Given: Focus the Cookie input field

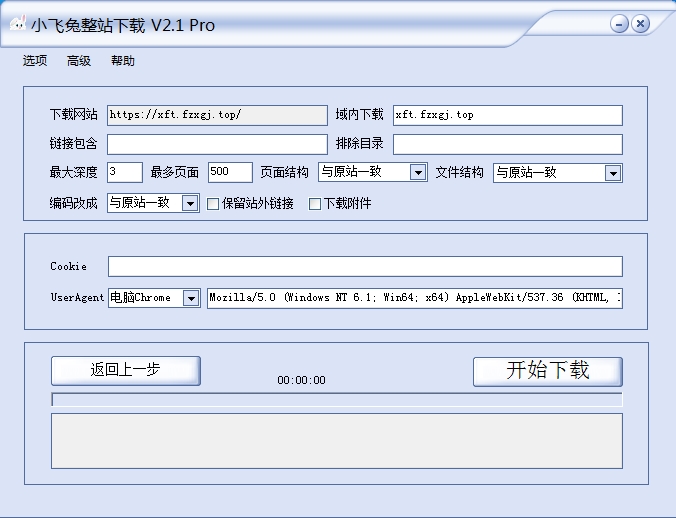Looking at the screenshot, I should (365, 266).
